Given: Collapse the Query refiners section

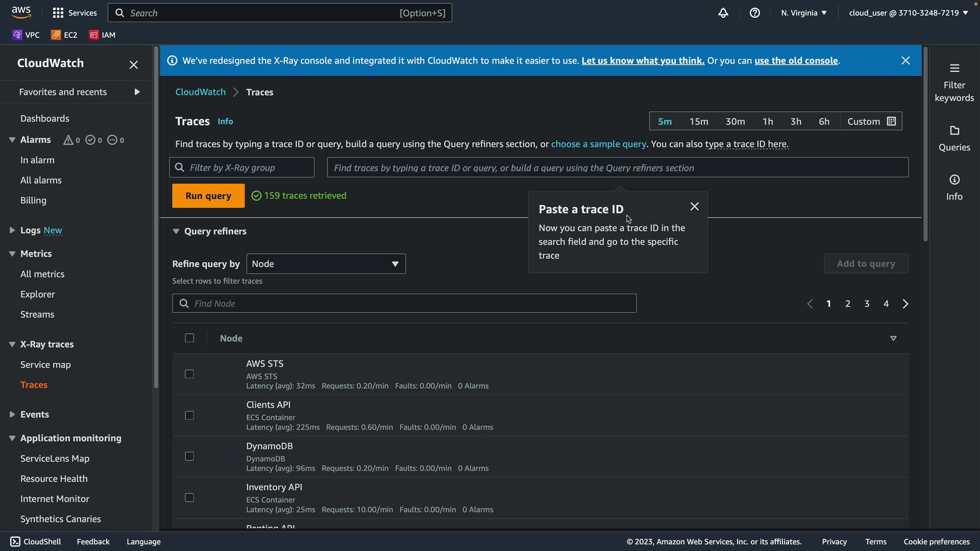Looking at the screenshot, I should tap(176, 231).
